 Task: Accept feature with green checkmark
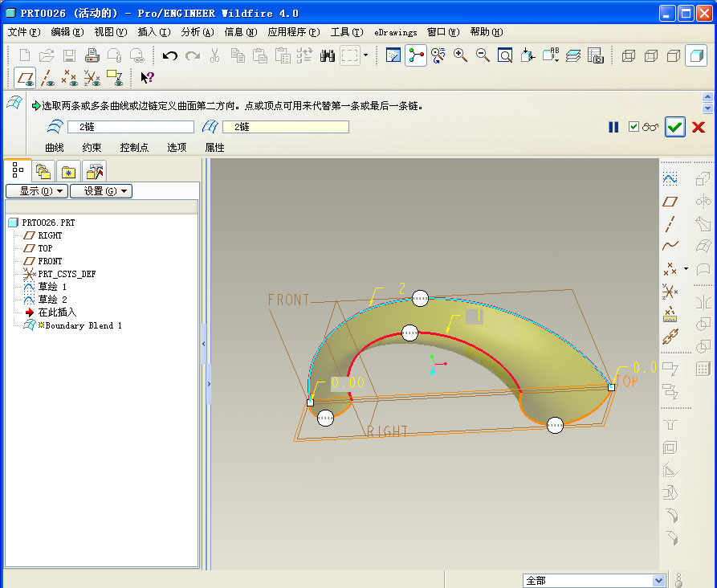click(x=675, y=127)
